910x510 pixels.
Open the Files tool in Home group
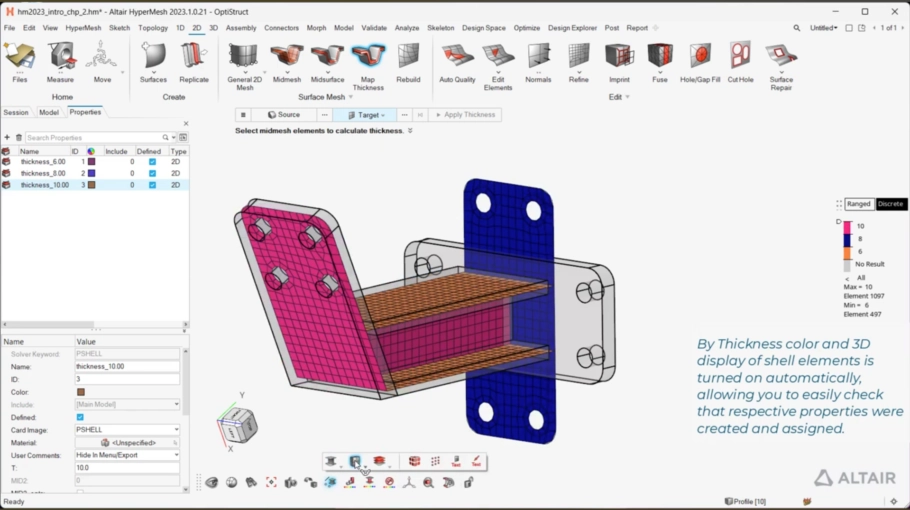pyautogui.click(x=20, y=63)
